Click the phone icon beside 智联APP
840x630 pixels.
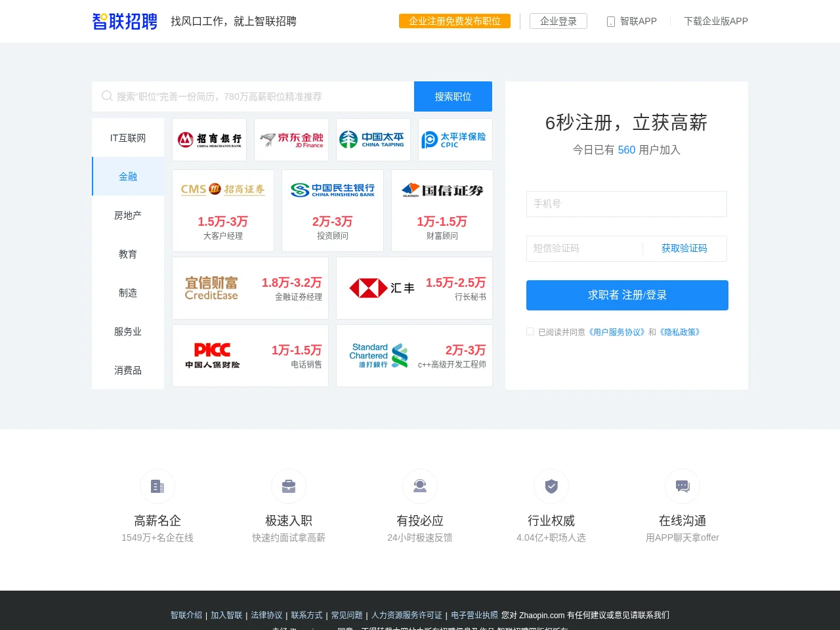(x=611, y=22)
